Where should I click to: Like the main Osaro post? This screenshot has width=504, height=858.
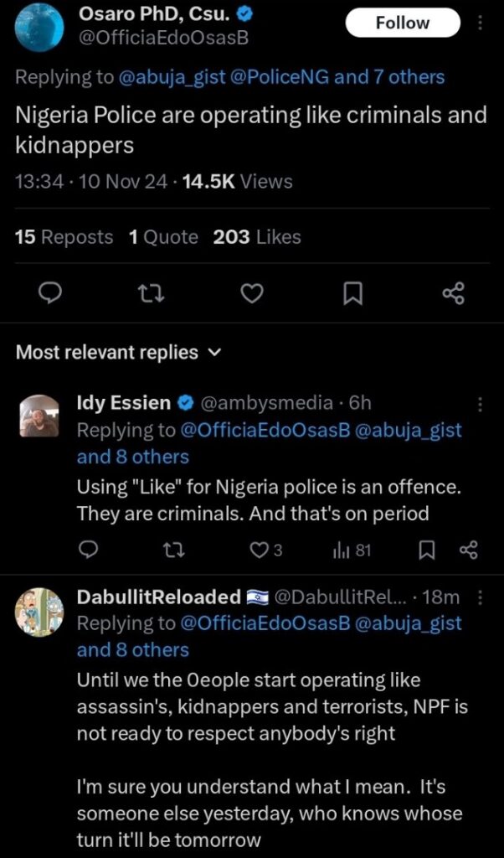click(252, 292)
